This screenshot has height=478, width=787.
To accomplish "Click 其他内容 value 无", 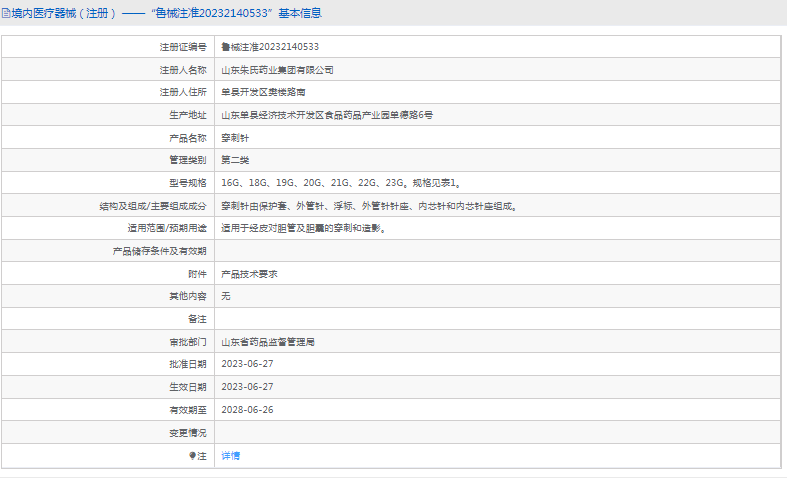I will (x=226, y=296).
